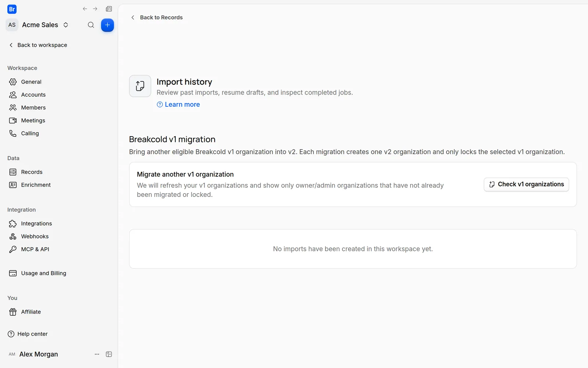Click the Help center question mark icon
Viewport: 588px width, 368px height.
tap(11, 334)
